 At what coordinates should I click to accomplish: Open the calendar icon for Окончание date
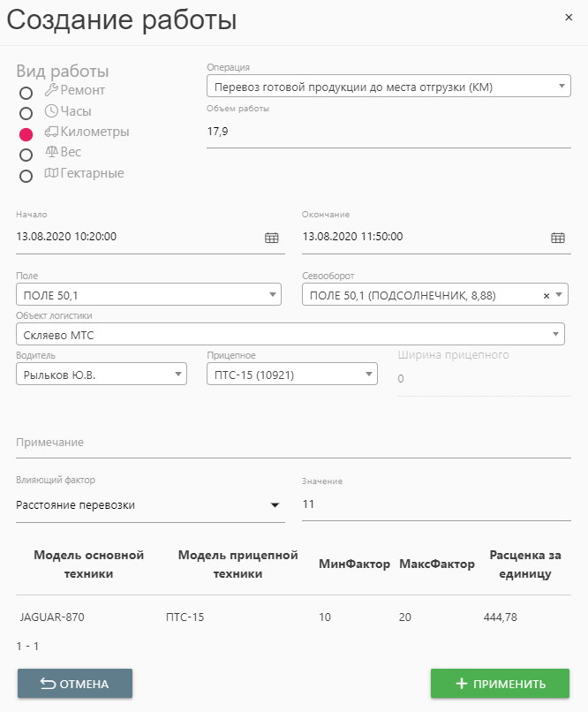[x=558, y=238]
